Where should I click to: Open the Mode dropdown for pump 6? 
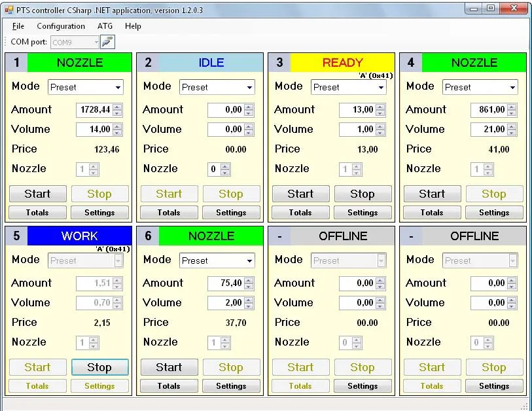(x=249, y=260)
